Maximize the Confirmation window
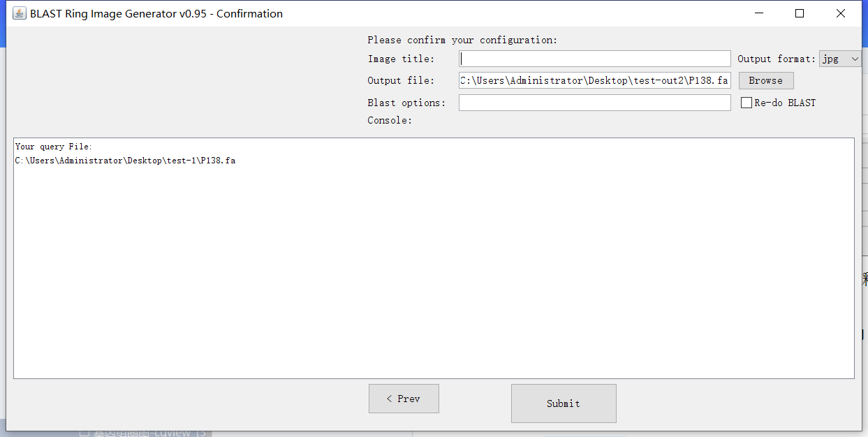 click(800, 13)
